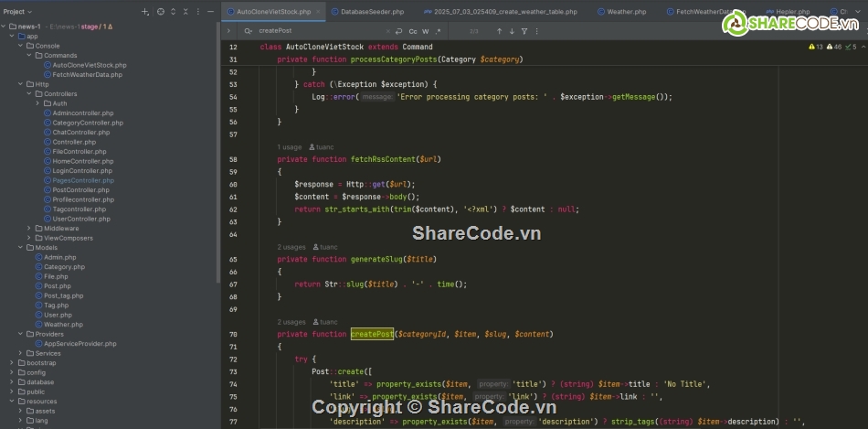The image size is (868, 429).
Task: Open Category.php model file
Action: (x=64, y=267)
